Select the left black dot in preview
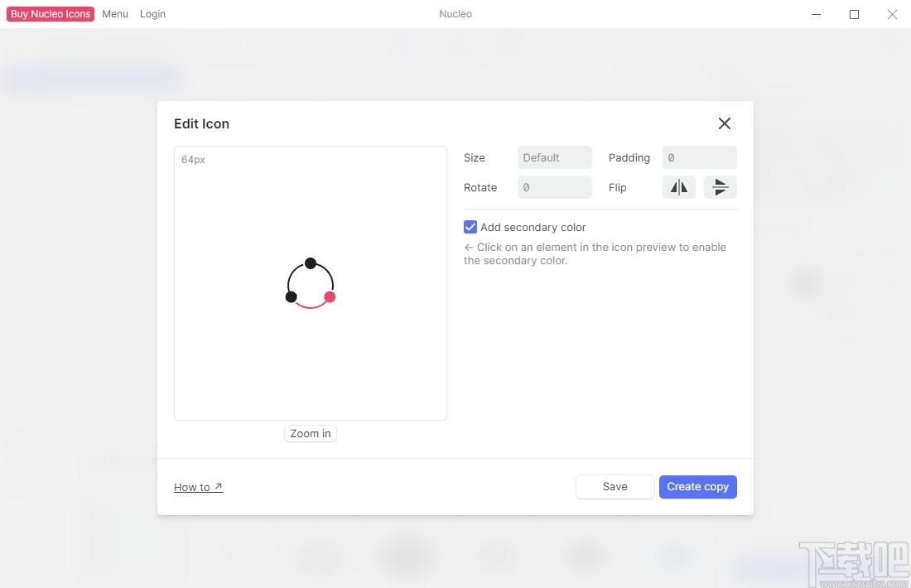This screenshot has width=911, height=588. click(x=292, y=296)
